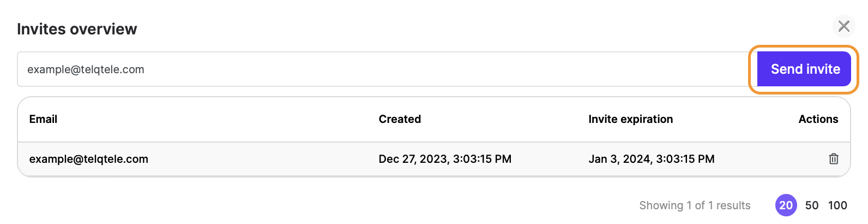The width and height of the screenshot is (868, 224).
Task: Click the Created column header
Action: pyautogui.click(x=400, y=119)
